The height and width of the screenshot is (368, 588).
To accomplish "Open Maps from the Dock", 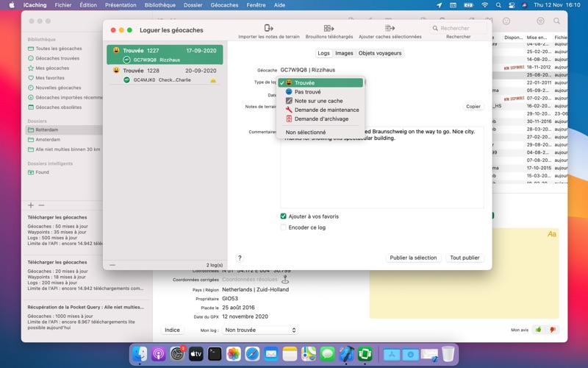I will 309,354.
